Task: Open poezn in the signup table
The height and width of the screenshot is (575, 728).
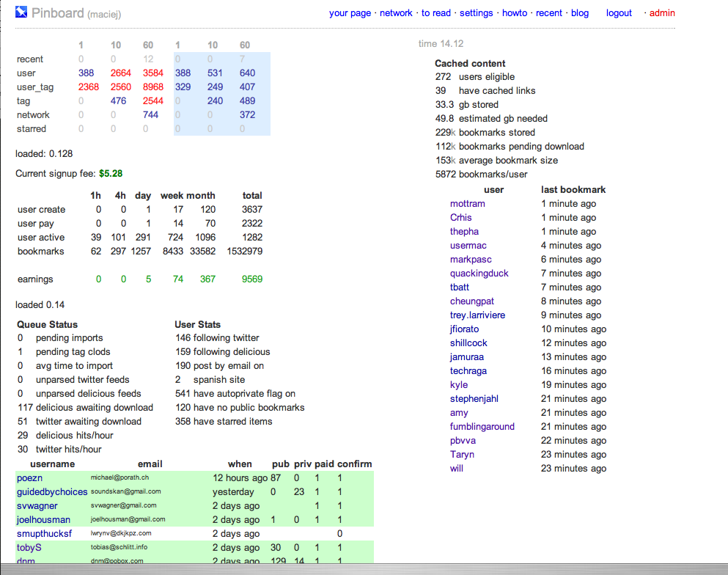Action: [30, 478]
